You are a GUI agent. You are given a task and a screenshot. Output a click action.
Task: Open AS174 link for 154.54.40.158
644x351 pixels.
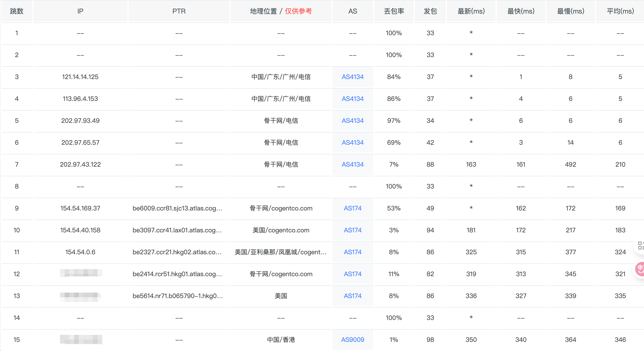[x=353, y=230]
